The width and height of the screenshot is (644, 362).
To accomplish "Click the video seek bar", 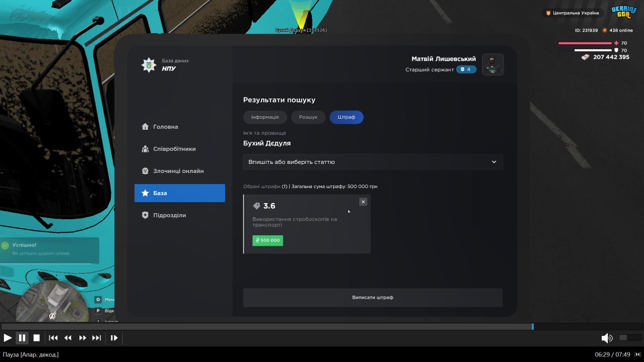I will pyautogui.click(x=322, y=327).
